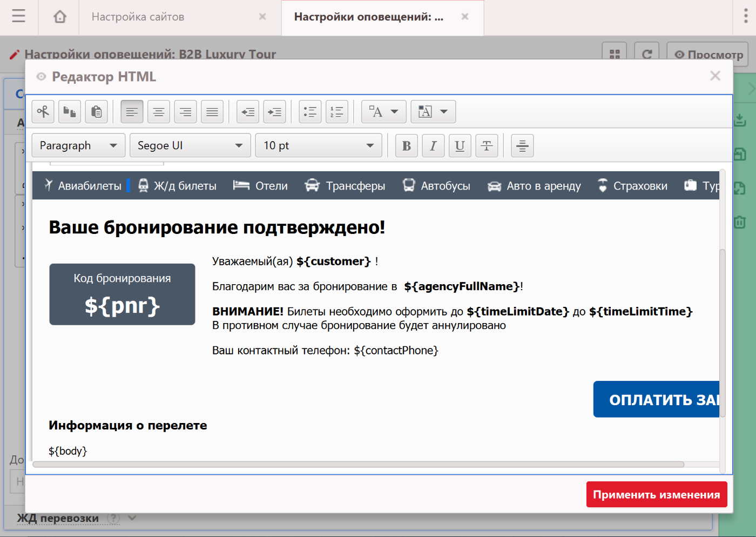
Task: Toggle Underline formatting
Action: pos(460,146)
